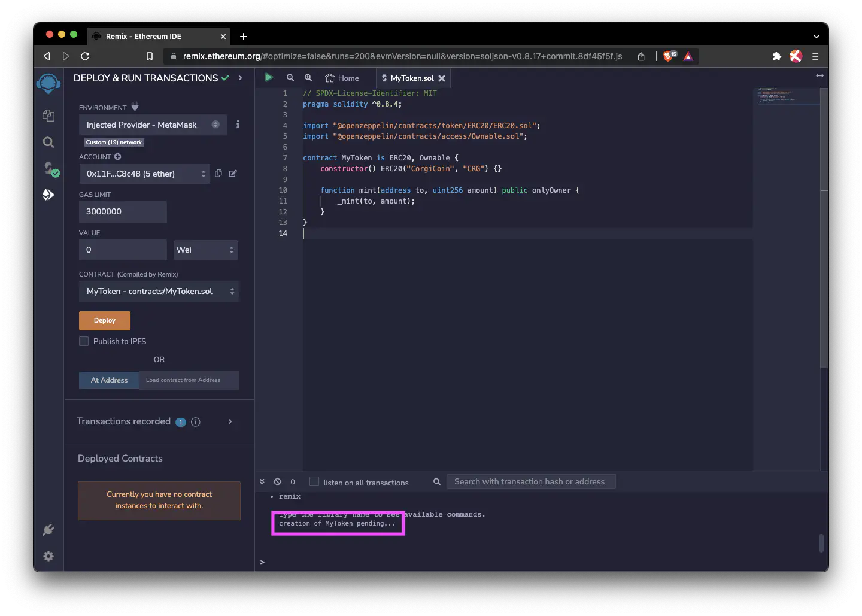Open a new browser tab

click(x=244, y=37)
